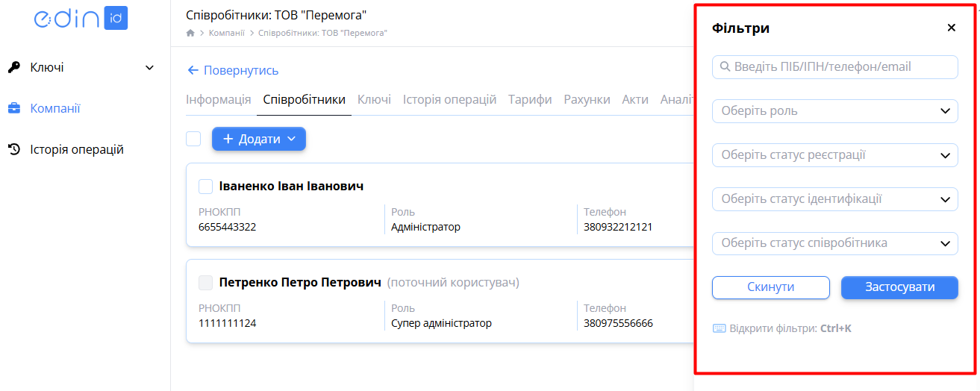Click the Застосувати button

[x=899, y=287]
